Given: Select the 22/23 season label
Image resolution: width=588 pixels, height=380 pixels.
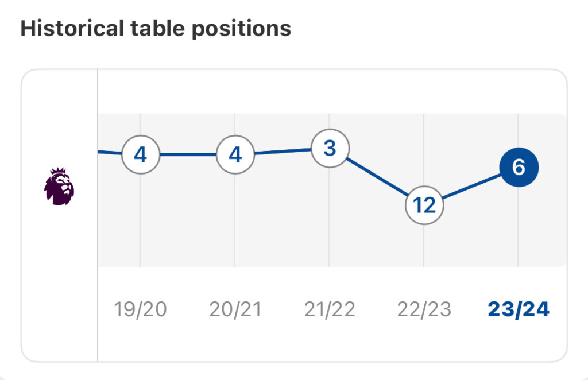Looking at the screenshot, I should [424, 309].
